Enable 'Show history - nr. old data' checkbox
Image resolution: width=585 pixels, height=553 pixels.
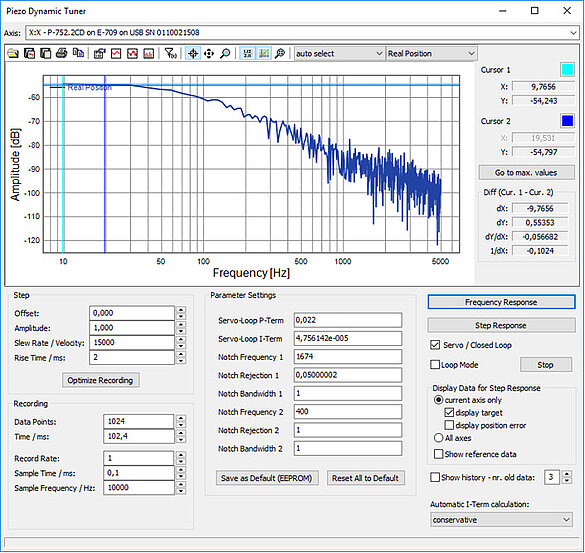tap(435, 477)
